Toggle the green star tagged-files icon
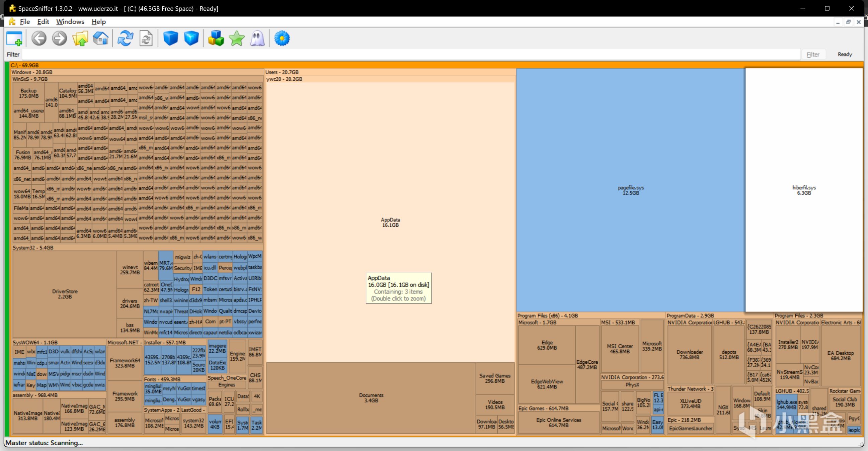Image resolution: width=868 pixels, height=451 pixels. (x=237, y=38)
